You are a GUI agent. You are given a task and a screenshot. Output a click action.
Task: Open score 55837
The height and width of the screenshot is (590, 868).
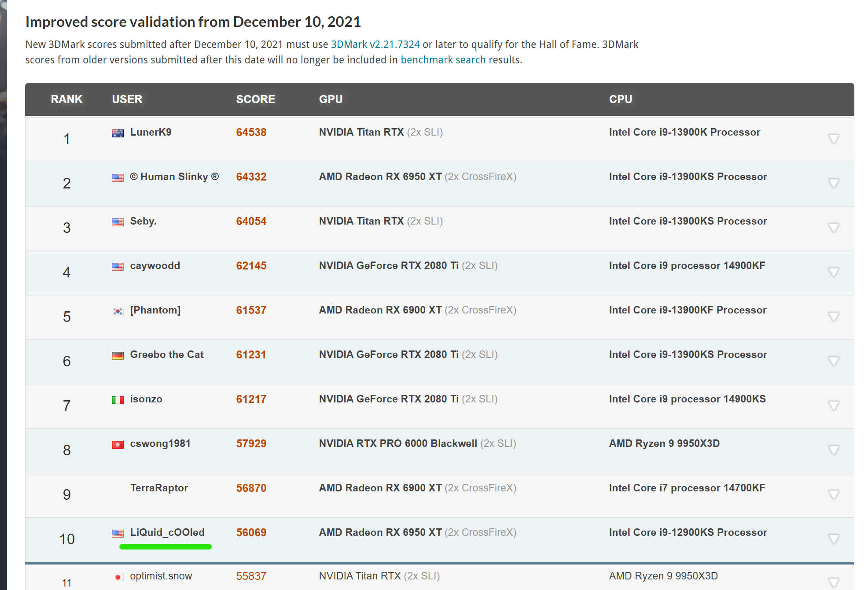click(251, 576)
